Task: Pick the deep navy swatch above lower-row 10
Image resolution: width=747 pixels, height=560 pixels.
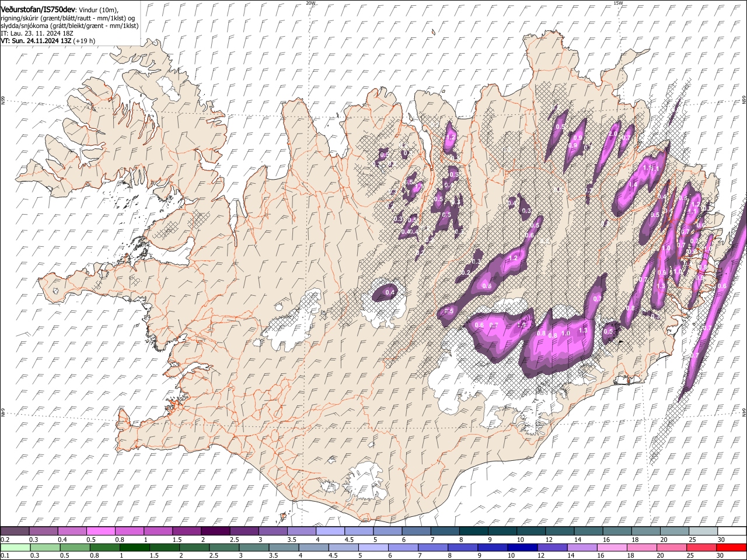Action: (x=523, y=547)
